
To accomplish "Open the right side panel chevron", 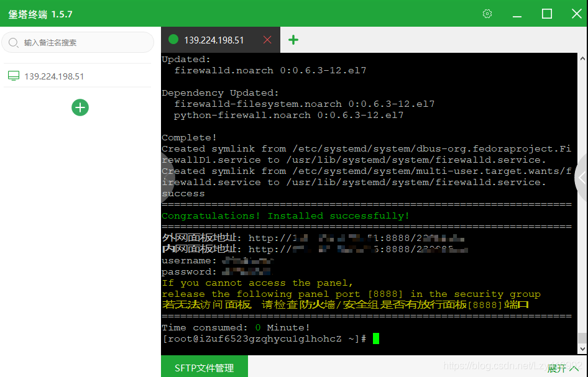I will [582, 178].
